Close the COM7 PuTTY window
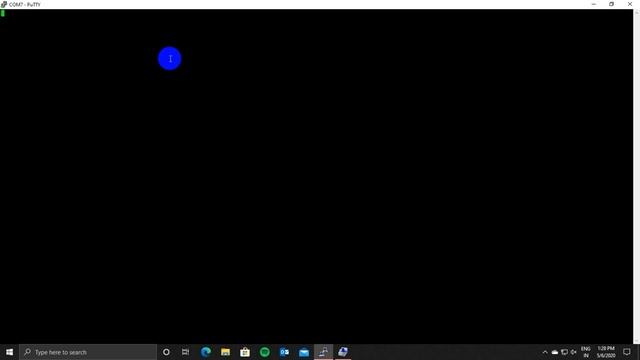The width and height of the screenshot is (640, 360). click(x=630, y=4)
